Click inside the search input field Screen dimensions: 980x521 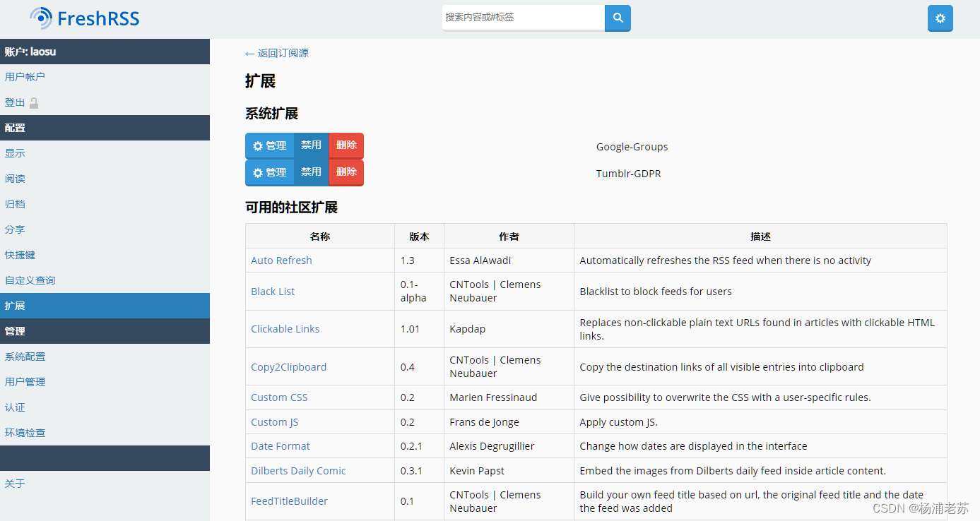click(523, 18)
